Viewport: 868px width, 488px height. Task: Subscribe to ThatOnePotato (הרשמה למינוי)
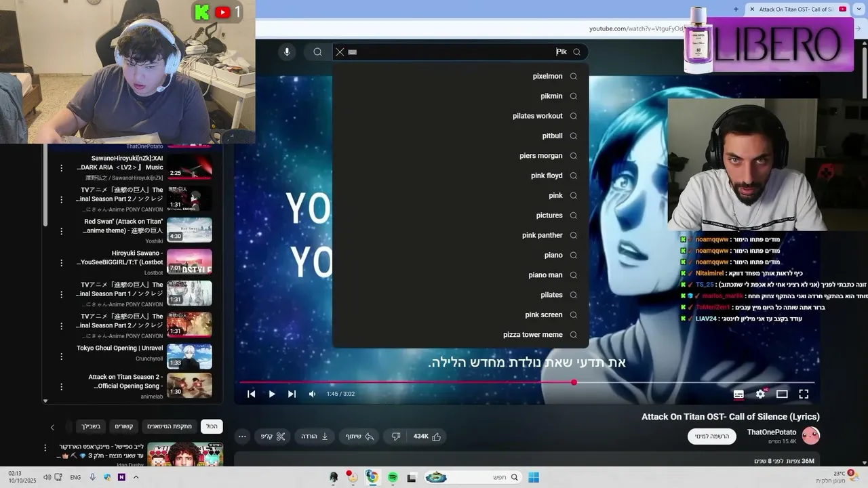coord(712,436)
